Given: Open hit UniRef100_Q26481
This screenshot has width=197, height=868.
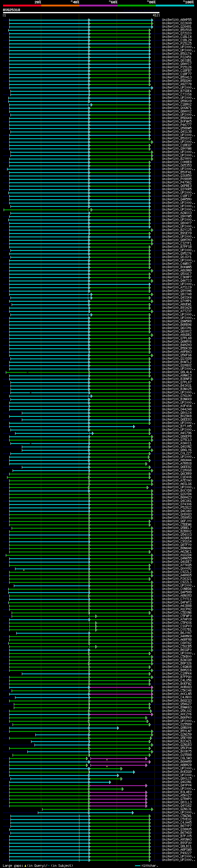Looking at the screenshot, I should click(x=177, y=26).
